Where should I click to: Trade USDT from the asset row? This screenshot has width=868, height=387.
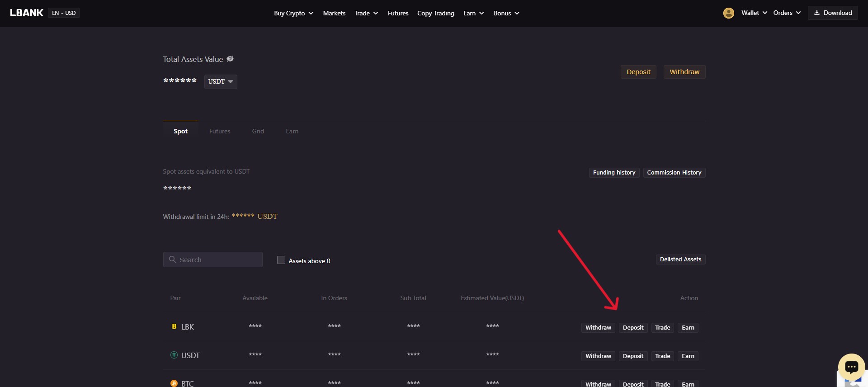662,356
